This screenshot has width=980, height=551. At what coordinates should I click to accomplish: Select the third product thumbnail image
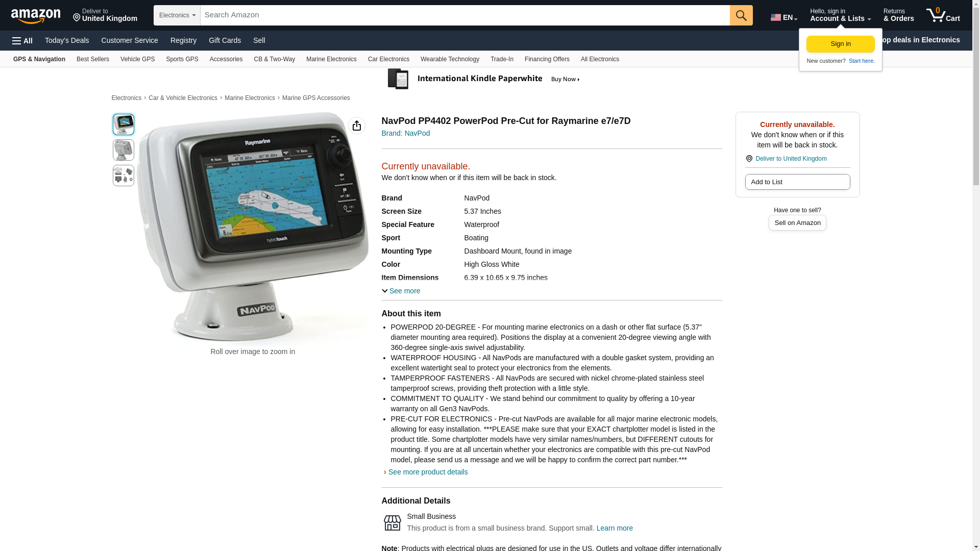[x=124, y=176]
